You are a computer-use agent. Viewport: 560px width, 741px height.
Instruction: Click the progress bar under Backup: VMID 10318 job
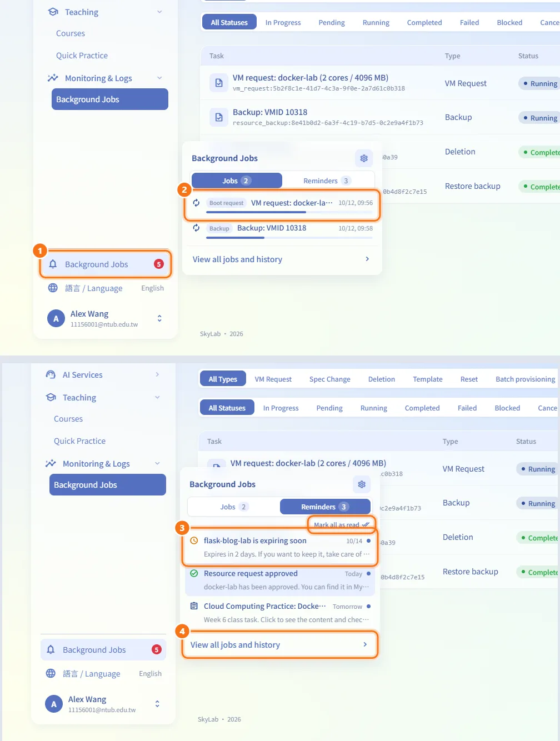[289, 238]
